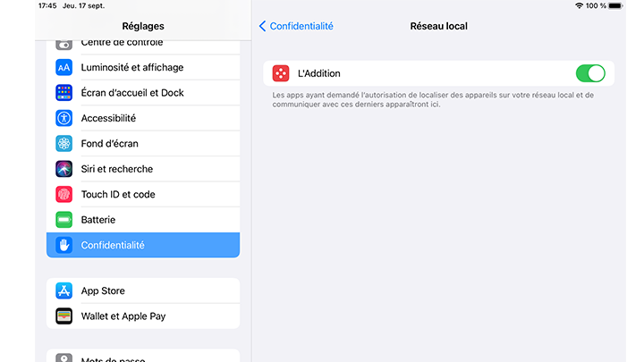Open Batterie settings
The height and width of the screenshot is (362, 644).
[143, 220]
